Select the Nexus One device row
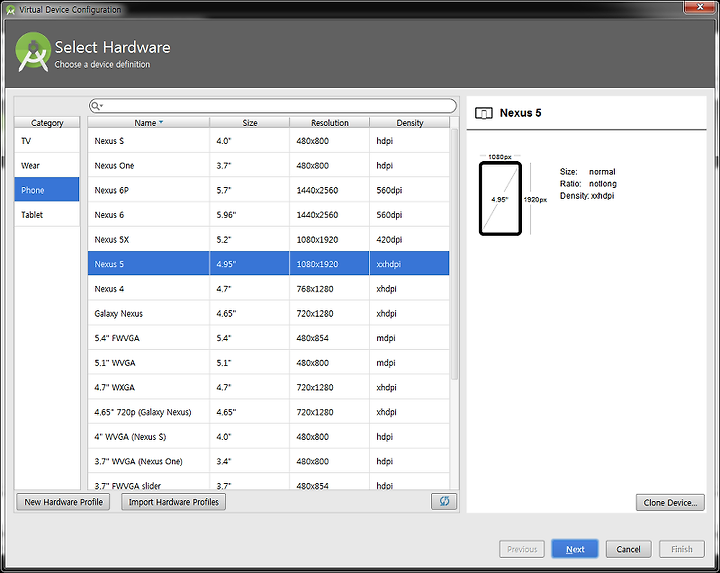 tap(269, 165)
